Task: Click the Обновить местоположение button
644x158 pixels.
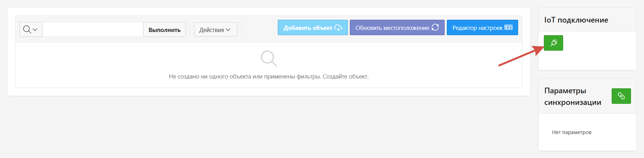Action: coord(397,27)
